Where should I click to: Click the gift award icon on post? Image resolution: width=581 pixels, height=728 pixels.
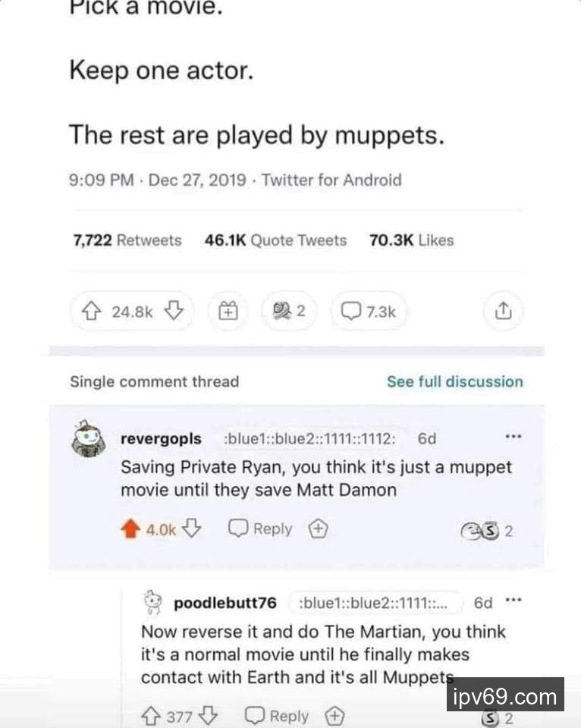pyautogui.click(x=229, y=311)
